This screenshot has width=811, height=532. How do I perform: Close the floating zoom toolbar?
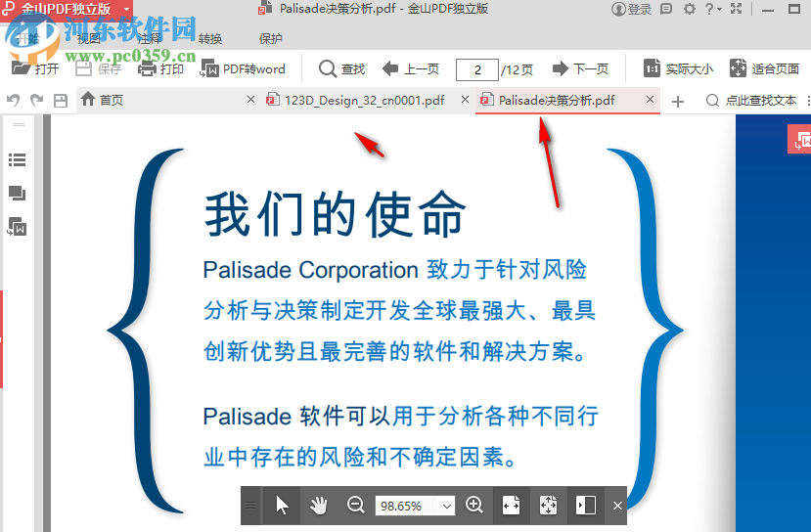coord(617,506)
